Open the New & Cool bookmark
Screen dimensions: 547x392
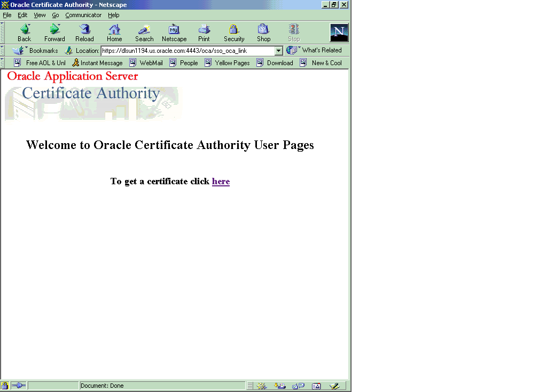point(321,63)
